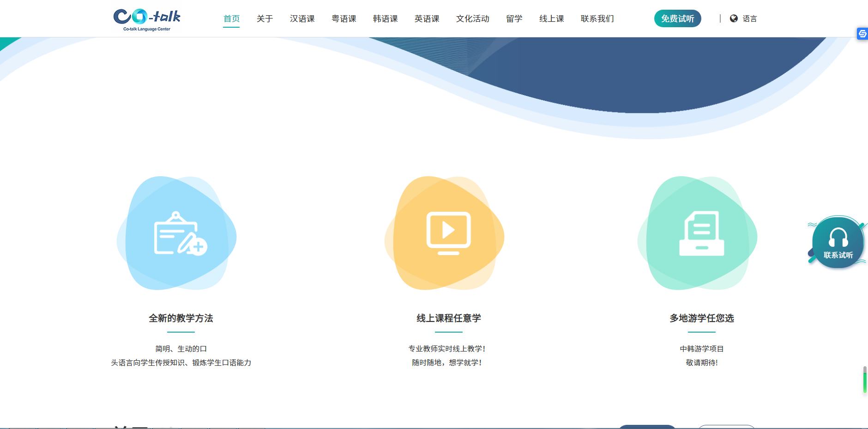The image size is (868, 429).
Task: Click the Co-talk Language Center logo
Action: pos(147,19)
